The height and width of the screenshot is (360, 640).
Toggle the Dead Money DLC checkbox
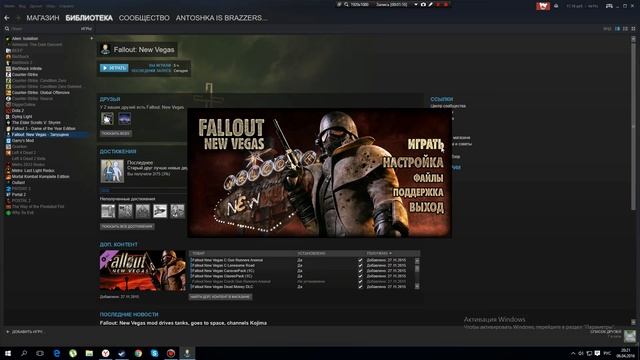(360, 287)
